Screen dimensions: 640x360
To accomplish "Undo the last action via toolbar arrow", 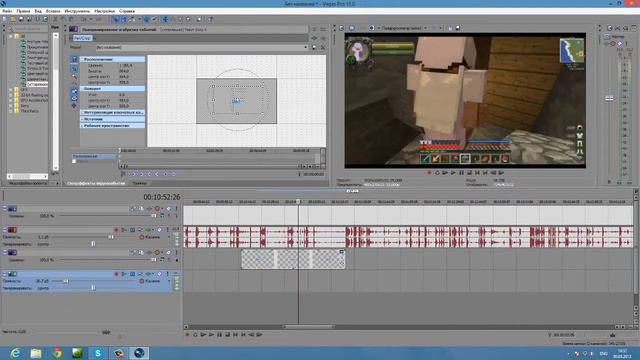I will [85, 19].
